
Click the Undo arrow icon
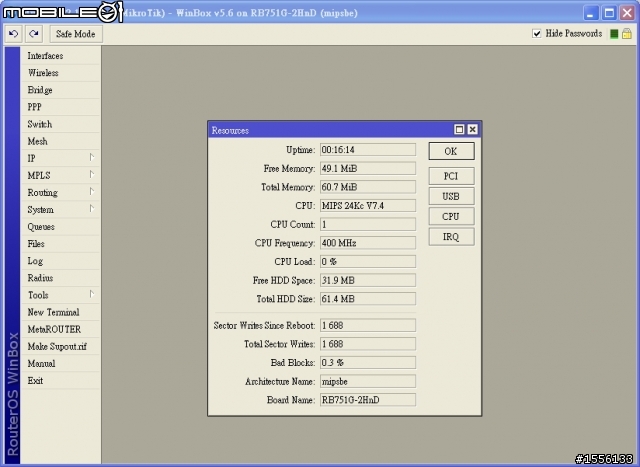coord(13,33)
